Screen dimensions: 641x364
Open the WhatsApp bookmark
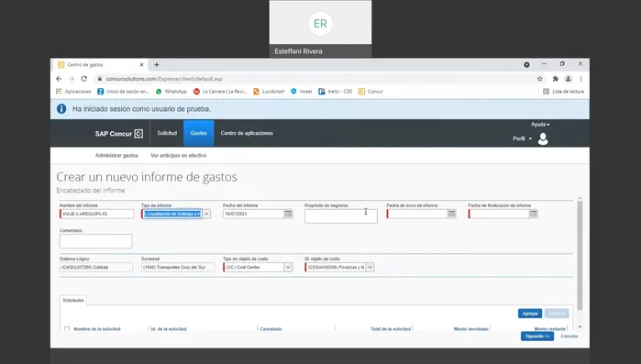(x=171, y=92)
